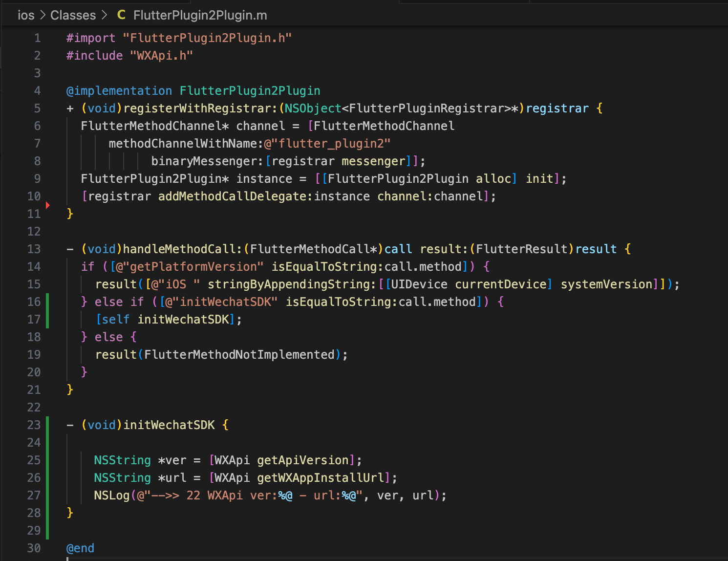Click the green change indicator beside line 16
The width and height of the screenshot is (728, 561).
[x=47, y=302]
